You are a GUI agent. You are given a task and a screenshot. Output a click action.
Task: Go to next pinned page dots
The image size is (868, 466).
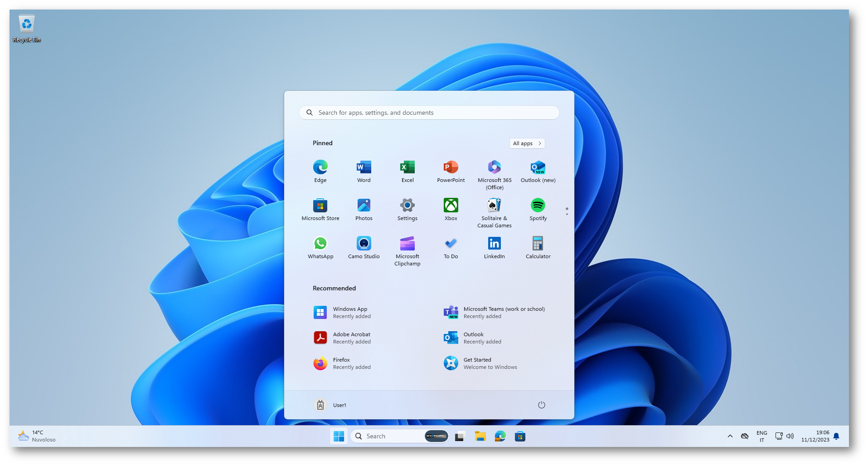coord(567,211)
